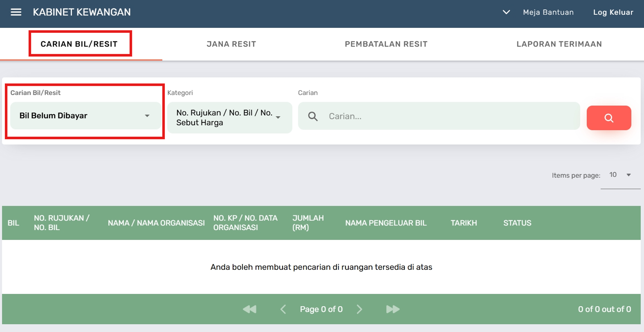
Task: Open Laporan Terimaan tab
Action: pyautogui.click(x=559, y=44)
